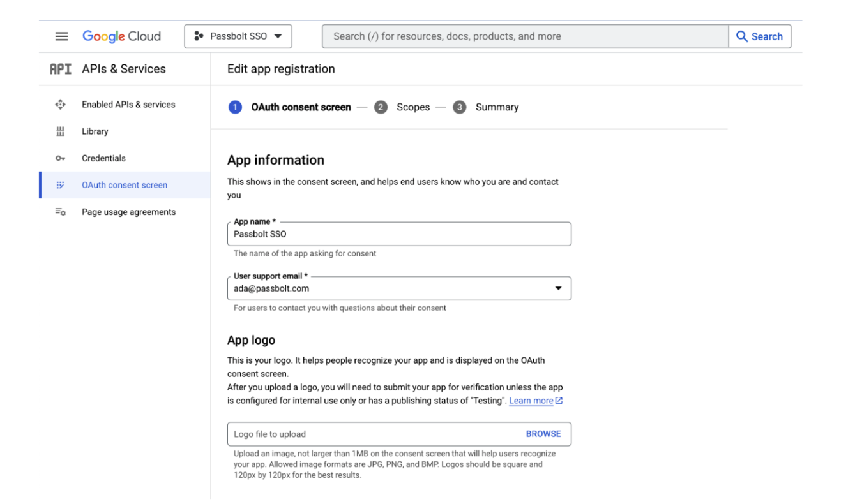Click the Search button
This screenshot has height=504, width=855.
click(x=760, y=36)
